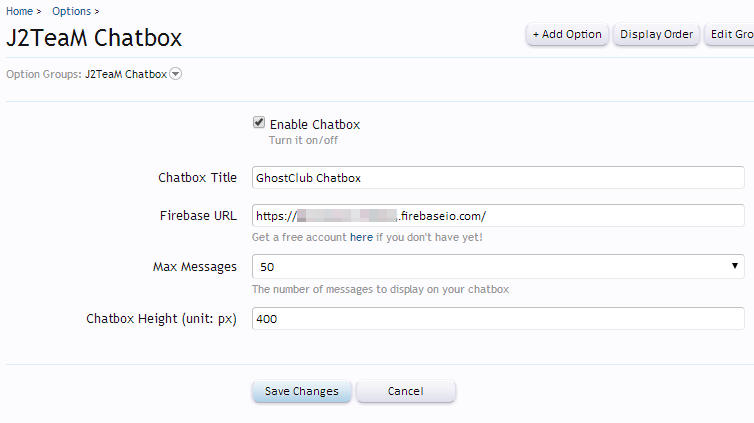Open the Option Groups circular arrow menu
The height and width of the screenshot is (423, 754).
click(176, 74)
